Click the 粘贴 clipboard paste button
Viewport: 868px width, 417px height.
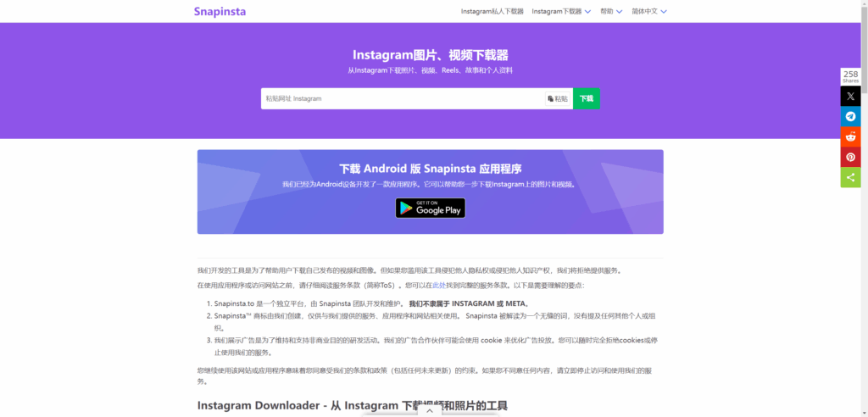pos(558,98)
